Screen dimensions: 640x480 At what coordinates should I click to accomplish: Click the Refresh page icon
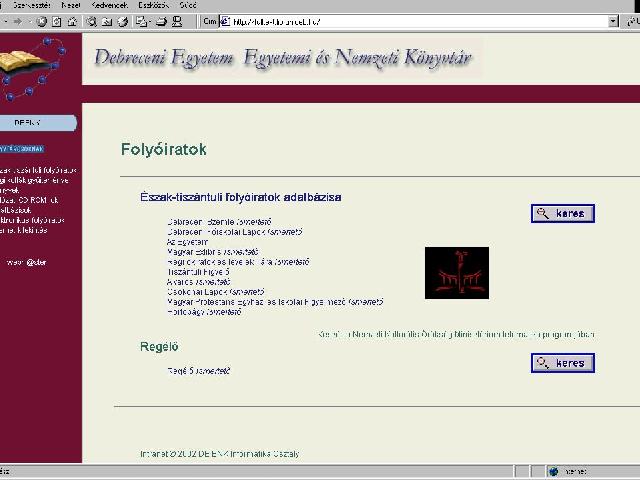coord(57,22)
